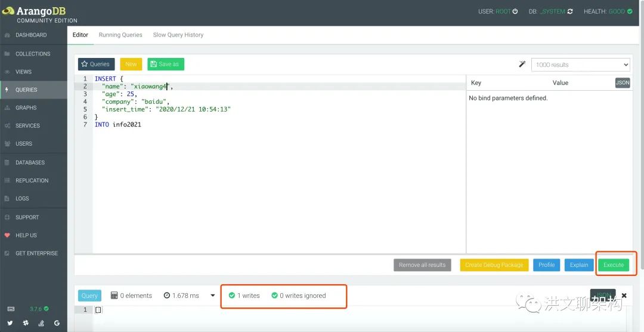
Task: Open the saved Queries button
Action: coord(96,64)
